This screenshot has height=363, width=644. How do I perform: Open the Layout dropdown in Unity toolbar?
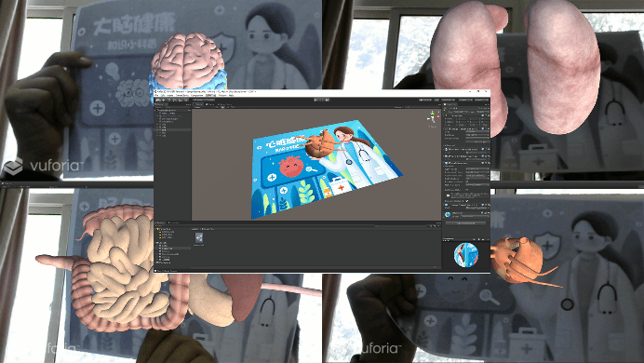click(482, 100)
